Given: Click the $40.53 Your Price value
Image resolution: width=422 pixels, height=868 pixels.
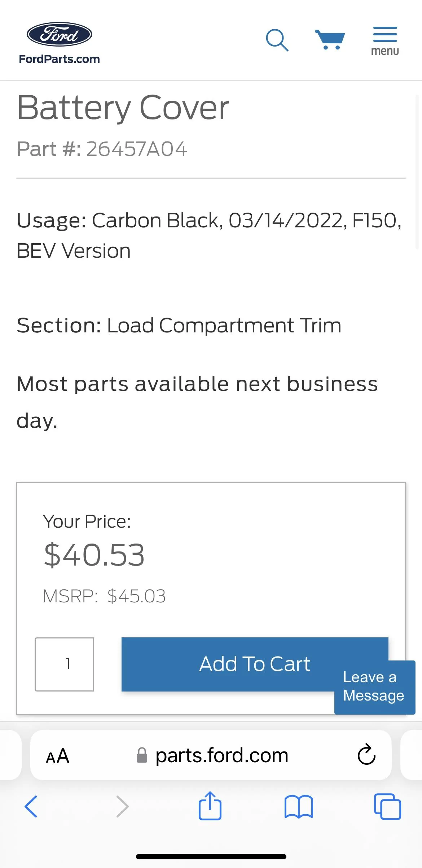Looking at the screenshot, I should [94, 555].
